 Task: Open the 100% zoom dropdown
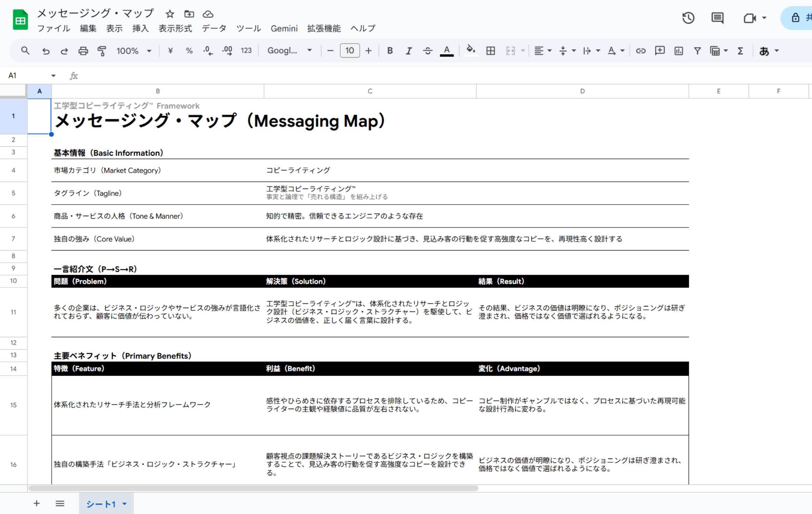point(134,51)
